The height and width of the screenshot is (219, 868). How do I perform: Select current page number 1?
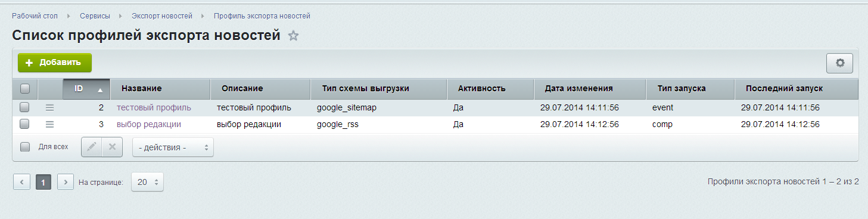click(x=43, y=182)
